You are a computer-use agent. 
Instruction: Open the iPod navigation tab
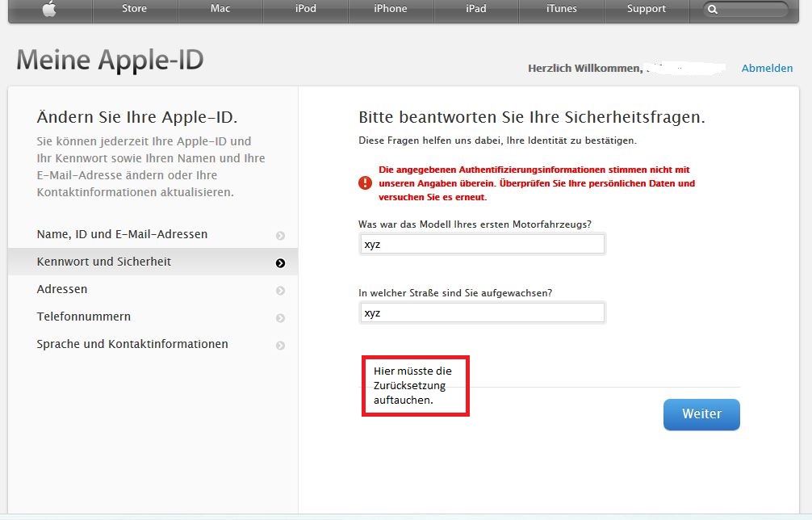[x=305, y=9]
